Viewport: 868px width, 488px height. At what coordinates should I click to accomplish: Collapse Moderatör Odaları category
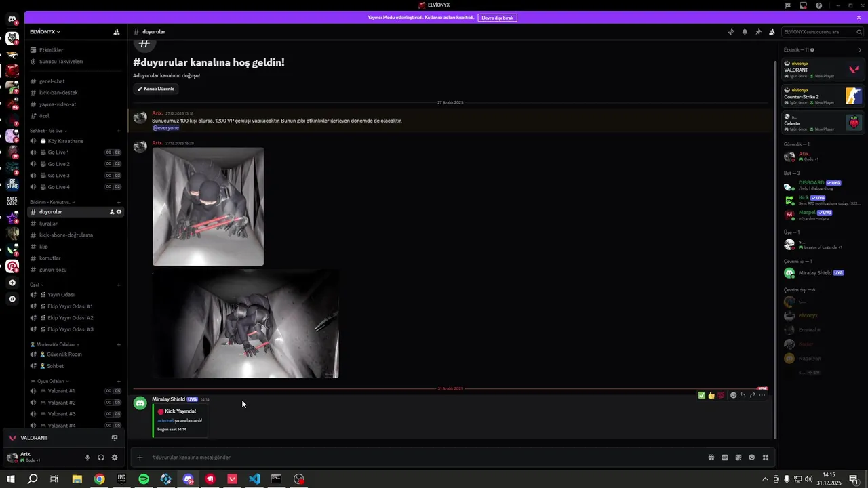(54, 344)
